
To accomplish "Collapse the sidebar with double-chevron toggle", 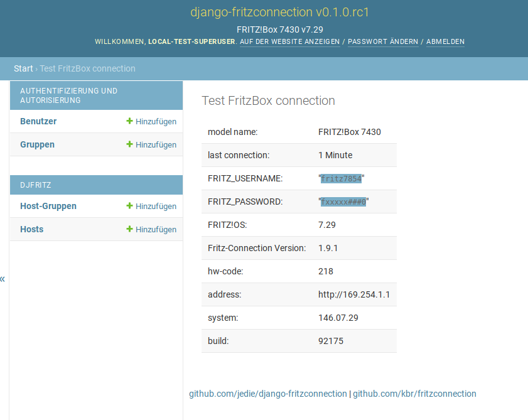I will point(3,279).
